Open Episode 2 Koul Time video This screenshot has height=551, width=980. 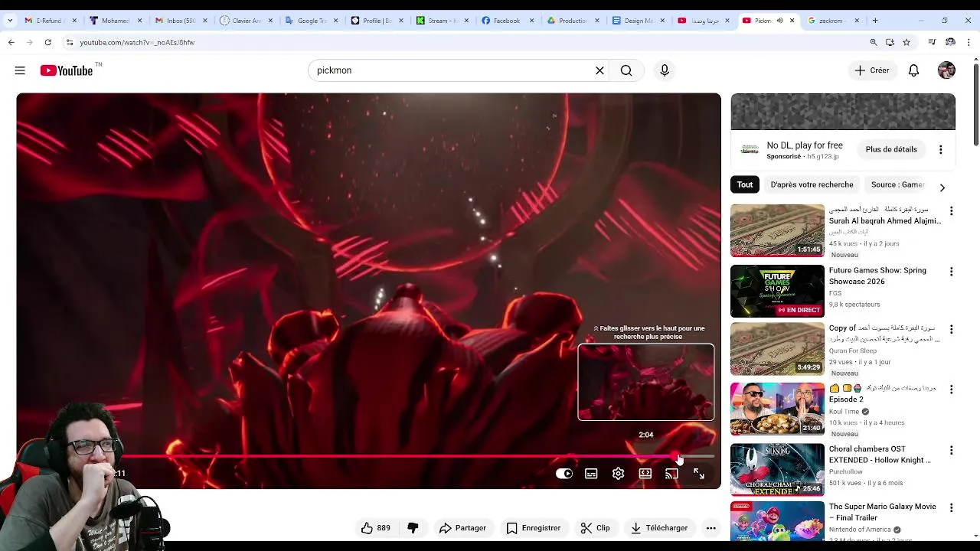click(777, 409)
